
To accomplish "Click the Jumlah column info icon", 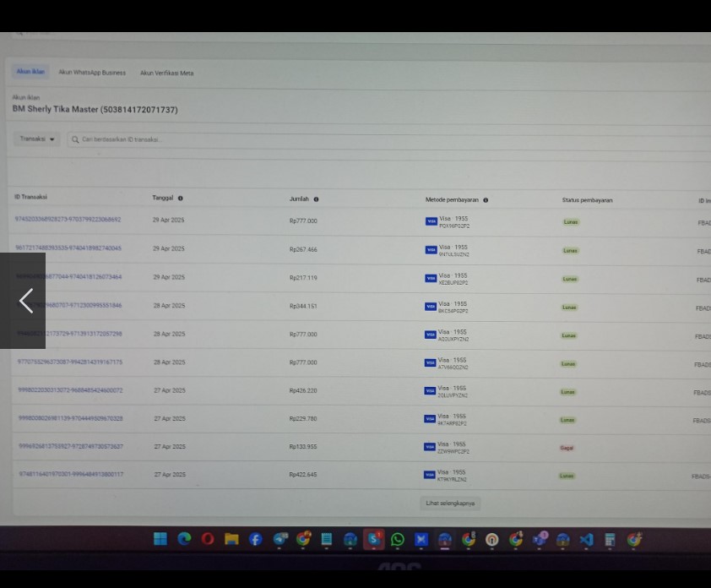I will (316, 199).
